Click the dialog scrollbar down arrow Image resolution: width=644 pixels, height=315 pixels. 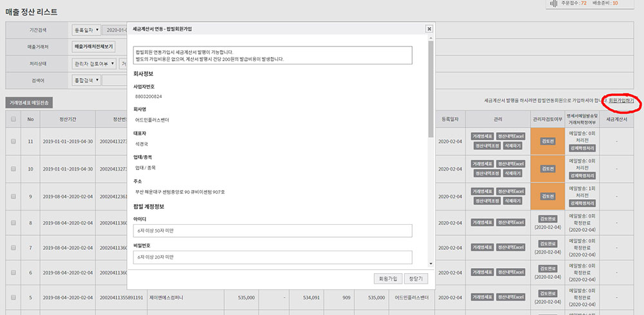click(430, 263)
